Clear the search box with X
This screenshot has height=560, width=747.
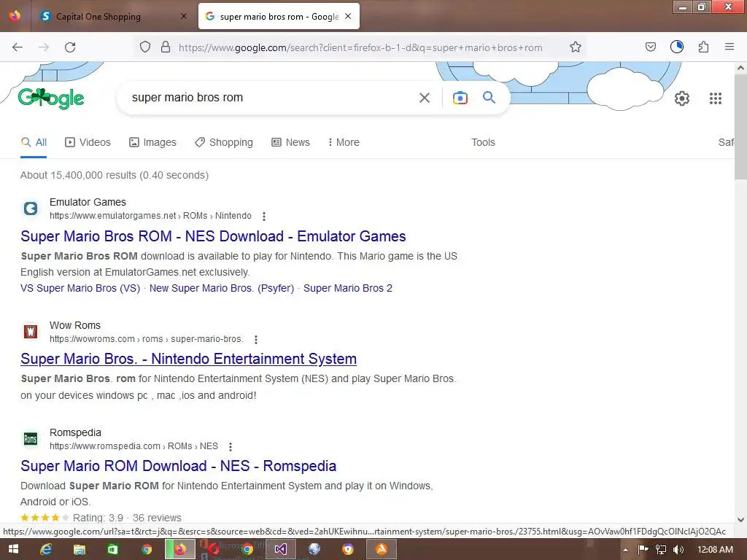click(x=425, y=98)
